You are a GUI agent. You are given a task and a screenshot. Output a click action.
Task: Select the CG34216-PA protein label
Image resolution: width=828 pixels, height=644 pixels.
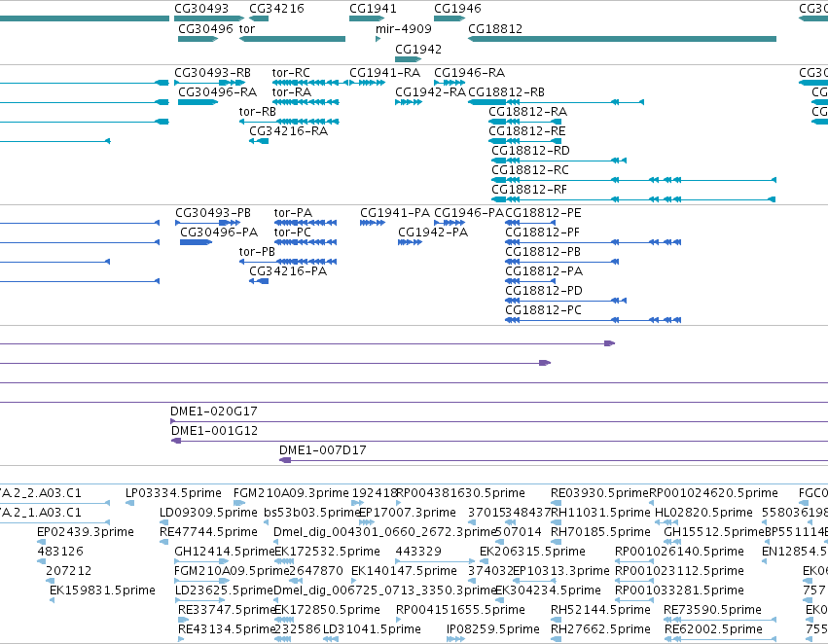[288, 271]
